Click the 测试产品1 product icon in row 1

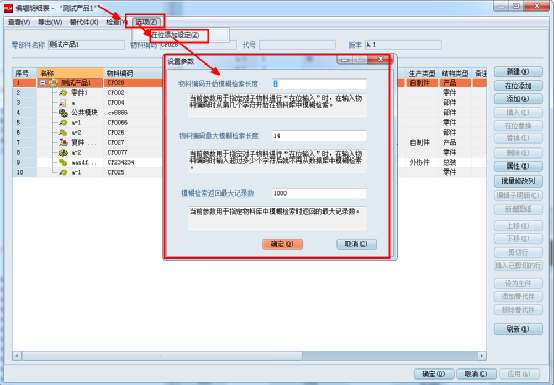click(x=53, y=83)
